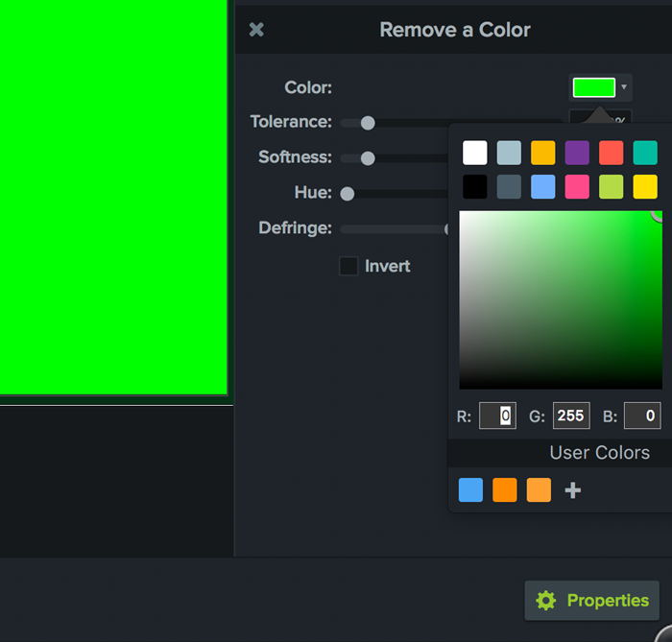Image resolution: width=672 pixels, height=642 pixels.
Task: Select the blue user color
Action: 470,490
